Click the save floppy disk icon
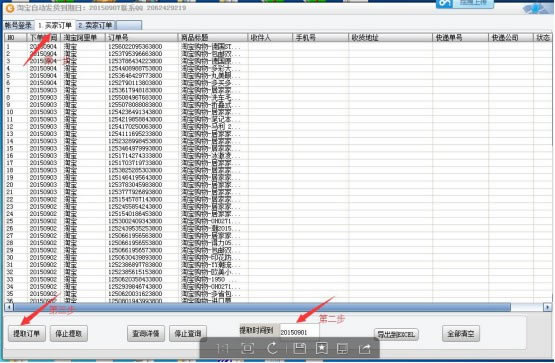Image resolution: width=555 pixels, height=363 pixels. 300,348
